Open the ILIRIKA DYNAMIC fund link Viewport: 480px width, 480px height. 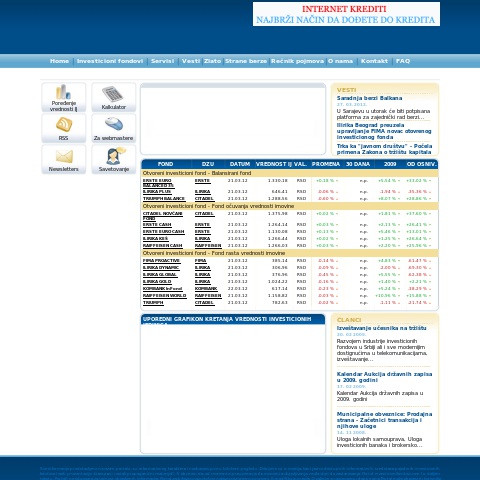tap(161, 268)
